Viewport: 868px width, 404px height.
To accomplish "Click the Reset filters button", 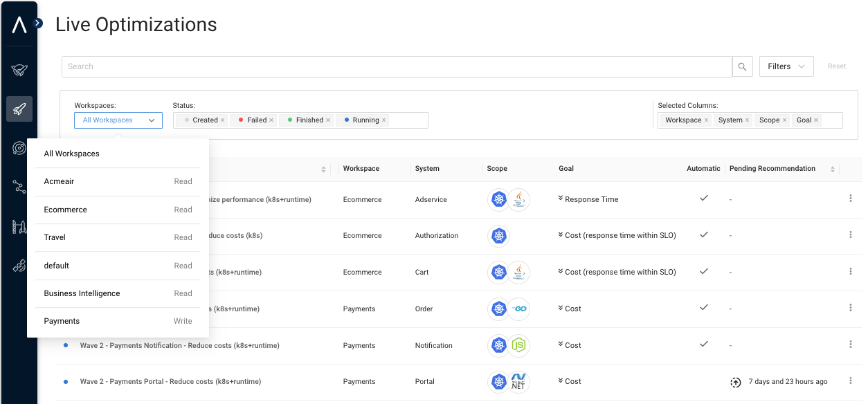I will 837,66.
